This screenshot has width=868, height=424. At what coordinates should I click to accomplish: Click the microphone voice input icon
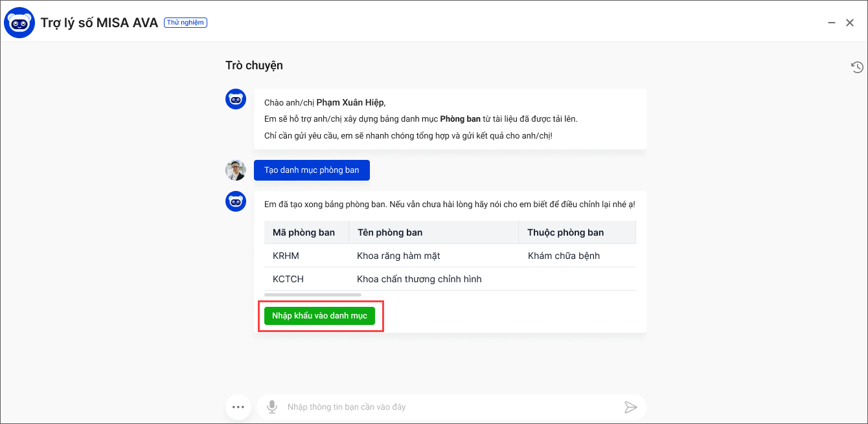tap(272, 407)
